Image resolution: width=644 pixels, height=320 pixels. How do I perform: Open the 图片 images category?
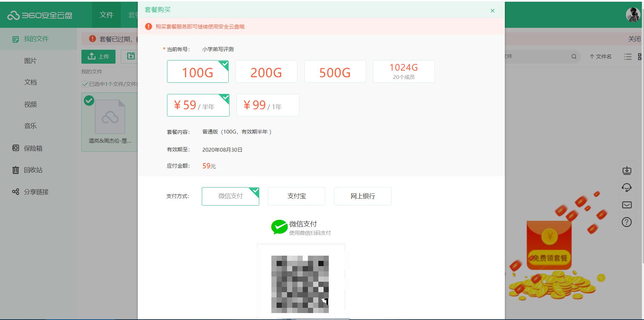click(31, 61)
